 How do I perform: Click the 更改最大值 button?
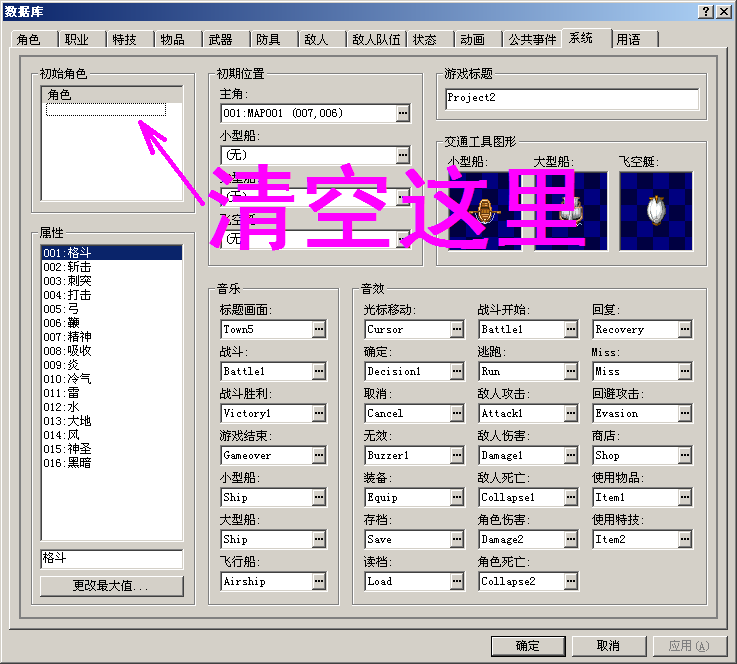pyautogui.click(x=112, y=586)
